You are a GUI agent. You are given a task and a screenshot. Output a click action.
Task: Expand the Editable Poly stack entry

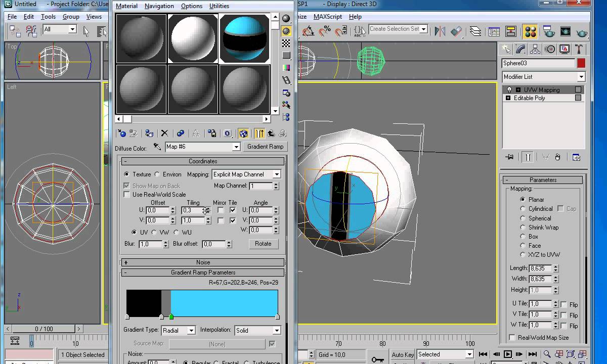click(508, 98)
